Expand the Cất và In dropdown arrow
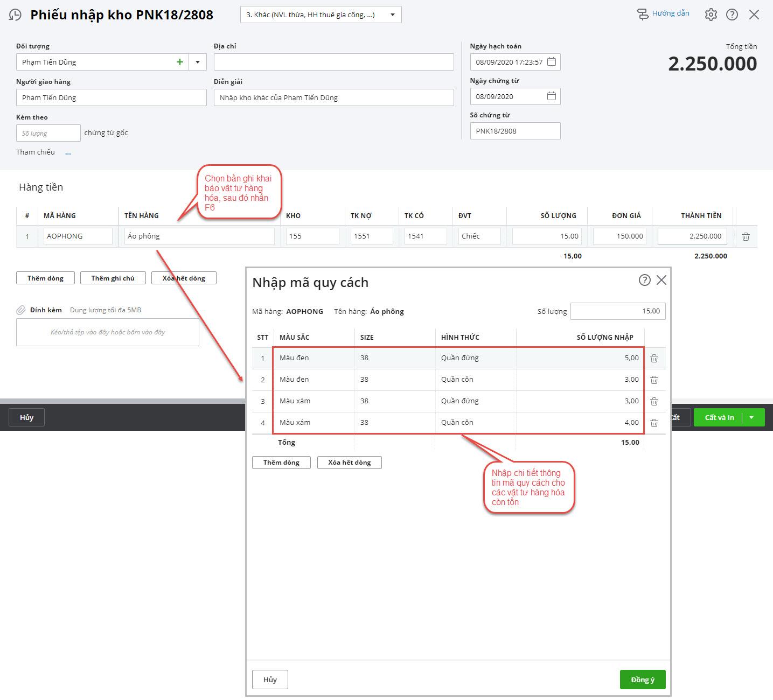 point(751,417)
